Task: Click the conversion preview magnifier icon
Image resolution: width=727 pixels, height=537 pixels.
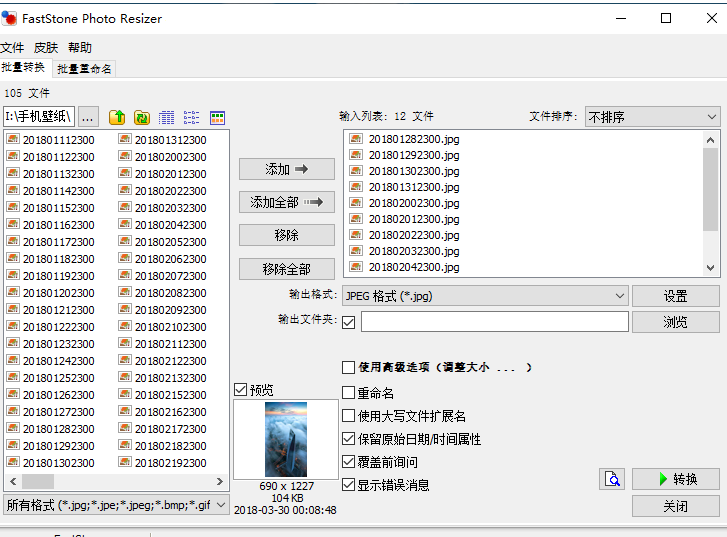Action: pos(612,479)
